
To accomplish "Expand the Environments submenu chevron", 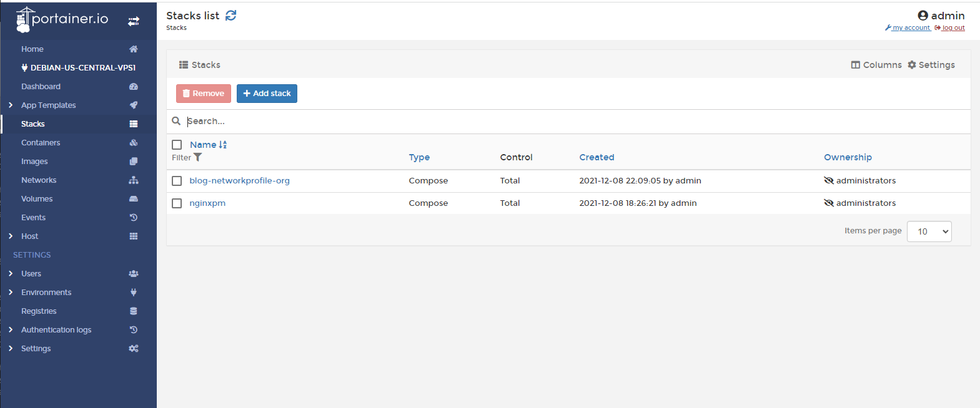I will pos(11,293).
